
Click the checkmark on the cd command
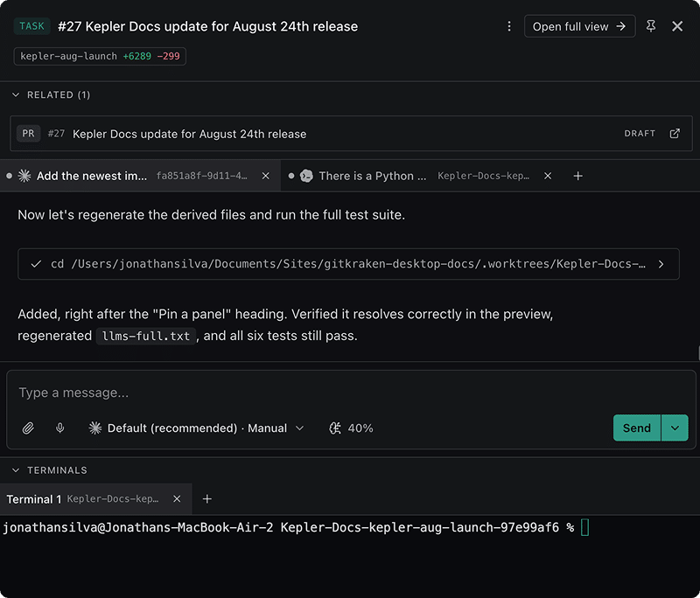click(36, 264)
